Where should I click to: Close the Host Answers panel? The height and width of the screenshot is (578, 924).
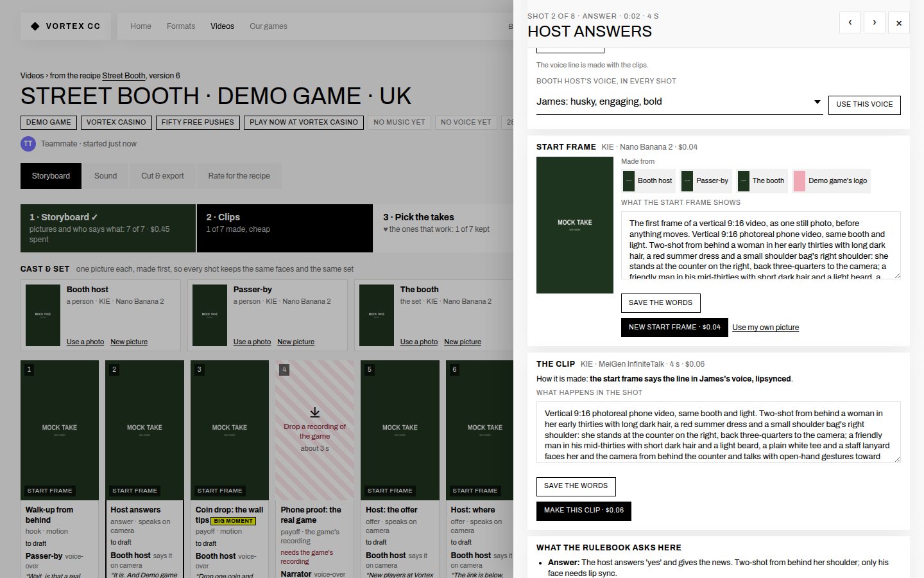click(x=899, y=22)
